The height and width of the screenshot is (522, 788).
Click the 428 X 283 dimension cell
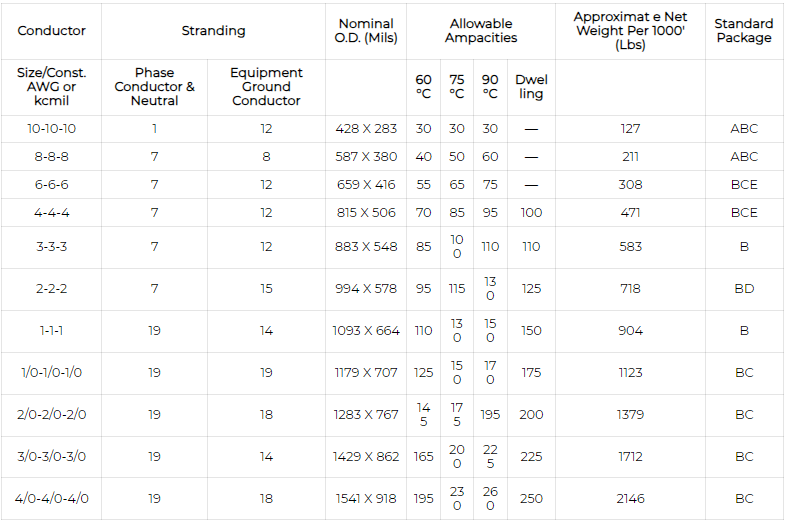366,129
